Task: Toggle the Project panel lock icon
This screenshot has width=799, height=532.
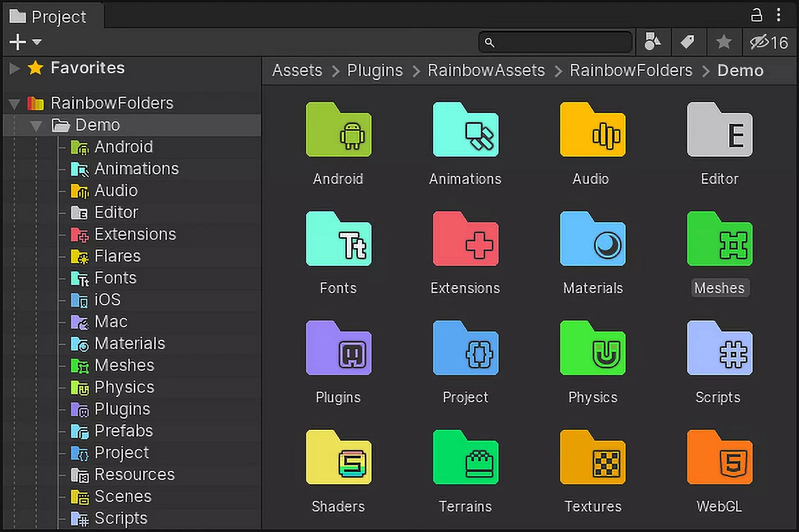Action: coord(756,15)
